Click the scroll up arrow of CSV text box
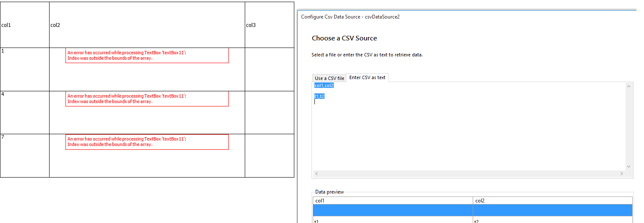 click(x=628, y=86)
